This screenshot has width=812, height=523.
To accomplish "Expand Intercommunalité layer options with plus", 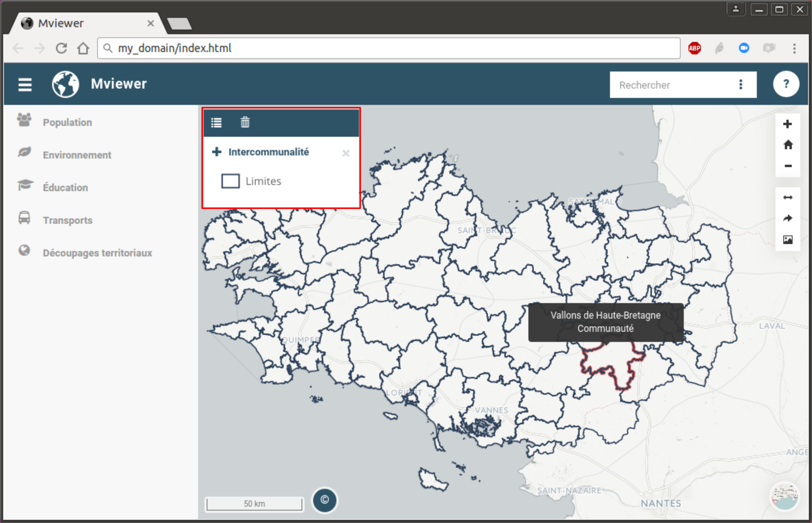I will 217,151.
